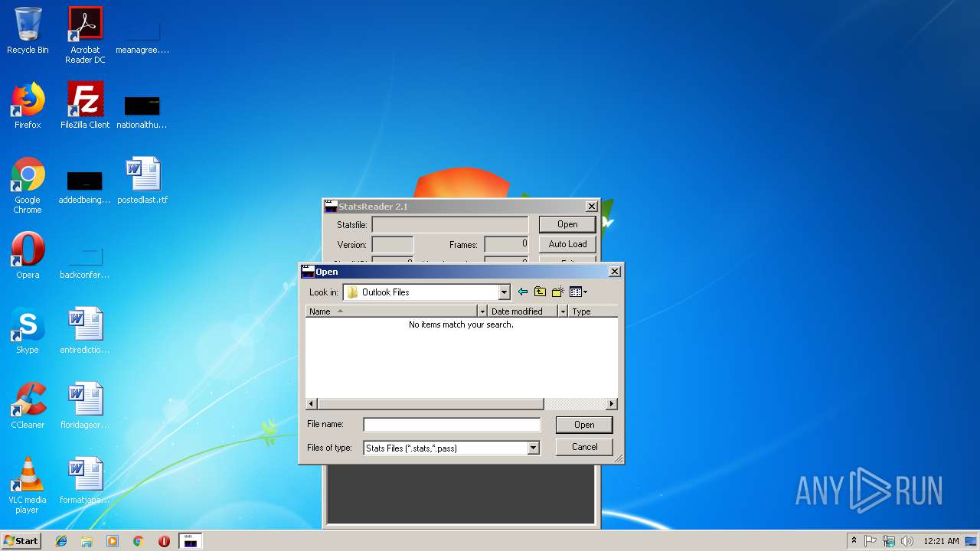The width and height of the screenshot is (980, 551).
Task: Select entiredictio desktop document
Action: click(x=85, y=331)
